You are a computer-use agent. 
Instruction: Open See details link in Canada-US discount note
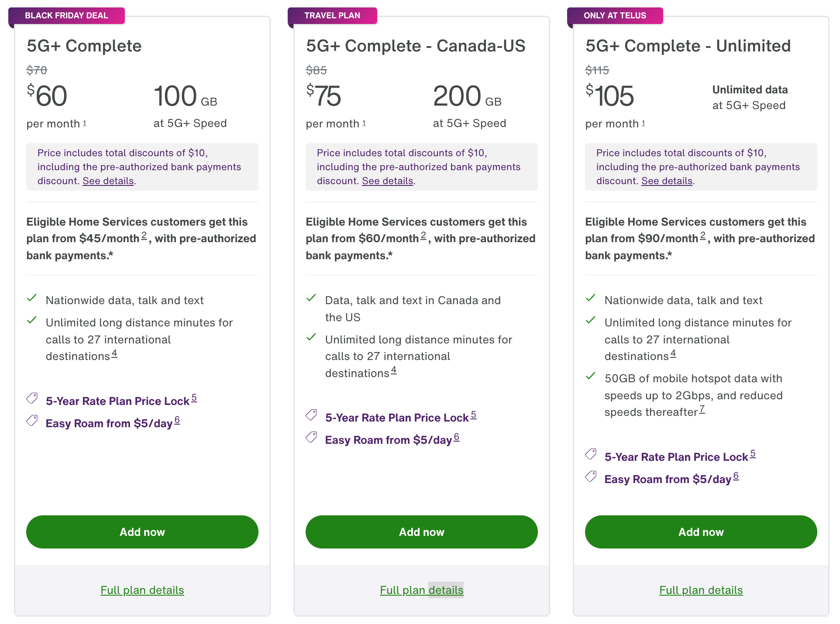tap(388, 181)
